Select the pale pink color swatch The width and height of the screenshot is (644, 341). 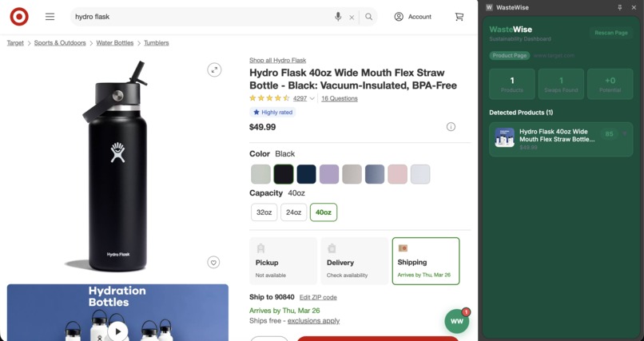398,174
